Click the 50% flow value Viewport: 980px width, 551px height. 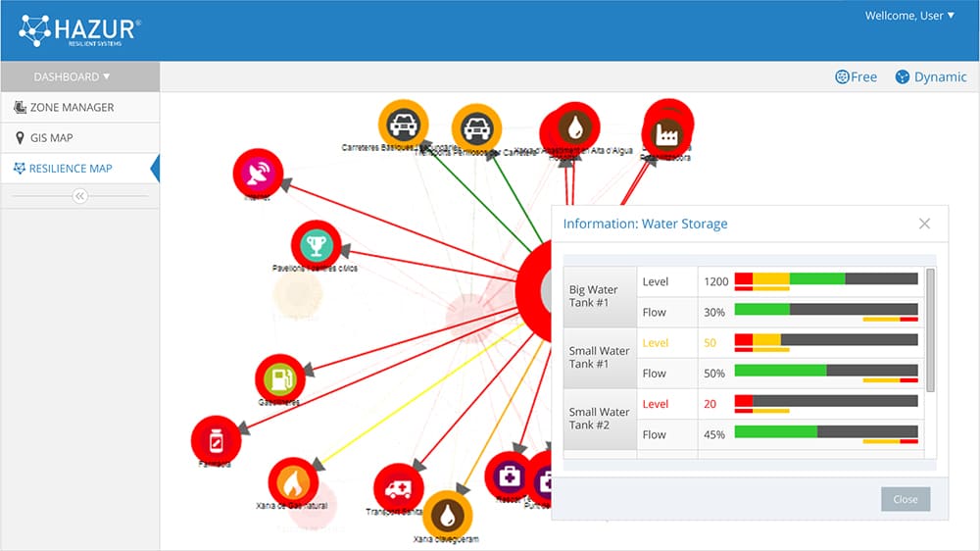(x=714, y=374)
